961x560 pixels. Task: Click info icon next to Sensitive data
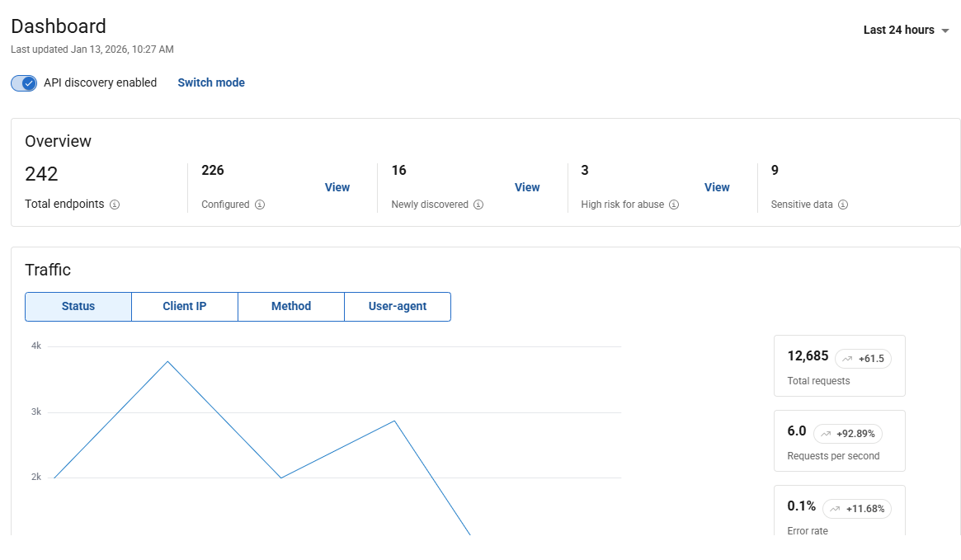pyautogui.click(x=843, y=205)
